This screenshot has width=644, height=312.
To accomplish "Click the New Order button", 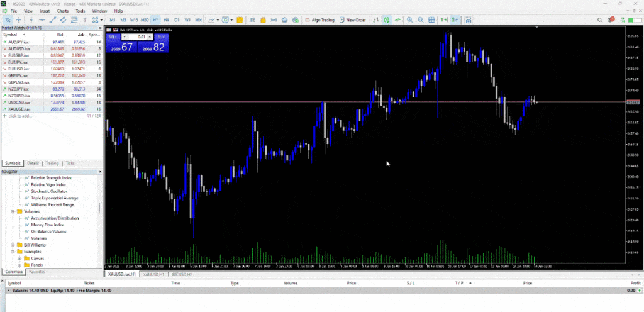I will (352, 20).
